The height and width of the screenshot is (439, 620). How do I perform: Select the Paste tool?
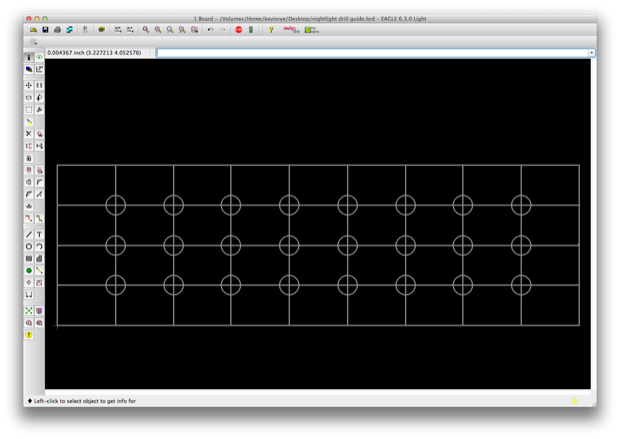(29, 122)
